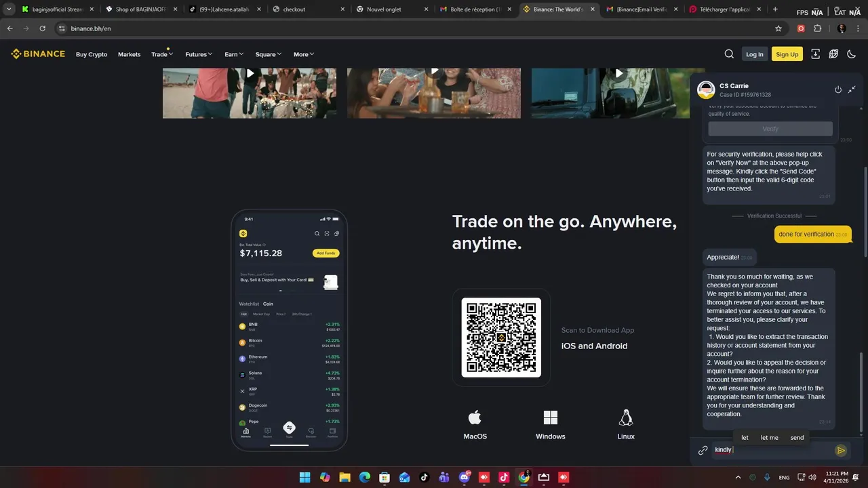This screenshot has width=868, height=488.
Task: Open Chrome three-dot menu
Action: [858, 28]
